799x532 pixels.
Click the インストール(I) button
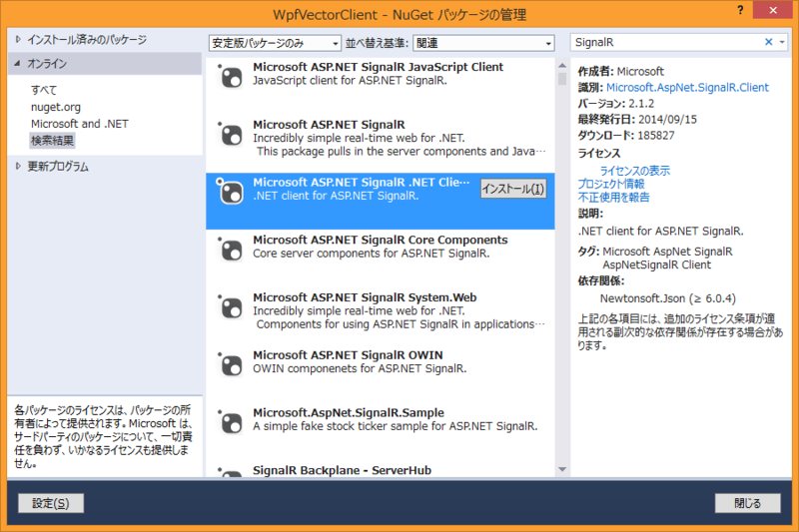(x=513, y=189)
